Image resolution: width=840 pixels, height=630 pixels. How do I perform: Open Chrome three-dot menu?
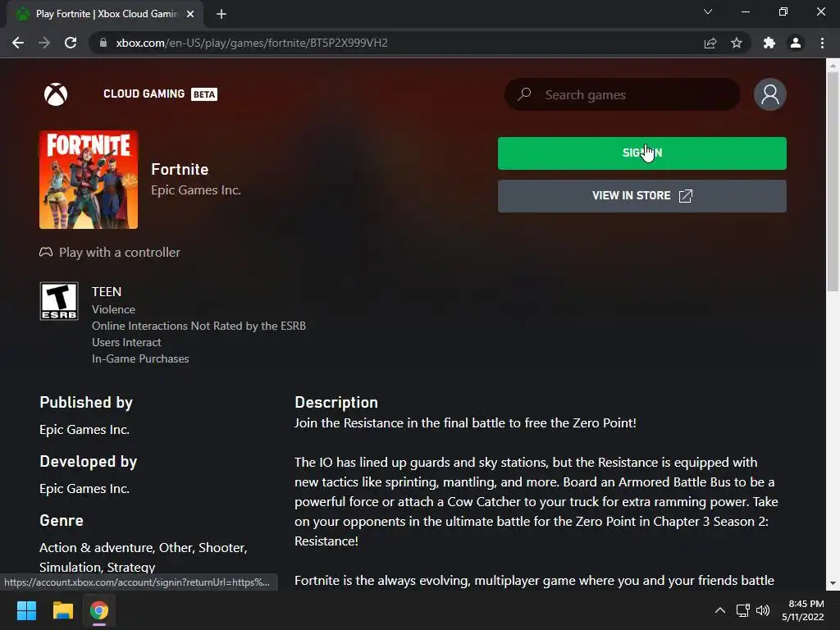click(822, 43)
